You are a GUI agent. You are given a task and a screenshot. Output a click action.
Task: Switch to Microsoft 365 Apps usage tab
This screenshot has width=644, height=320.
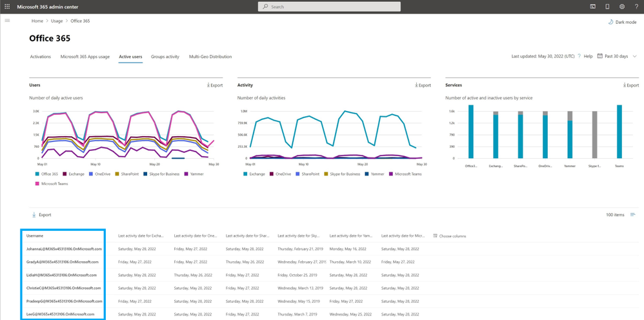point(85,57)
